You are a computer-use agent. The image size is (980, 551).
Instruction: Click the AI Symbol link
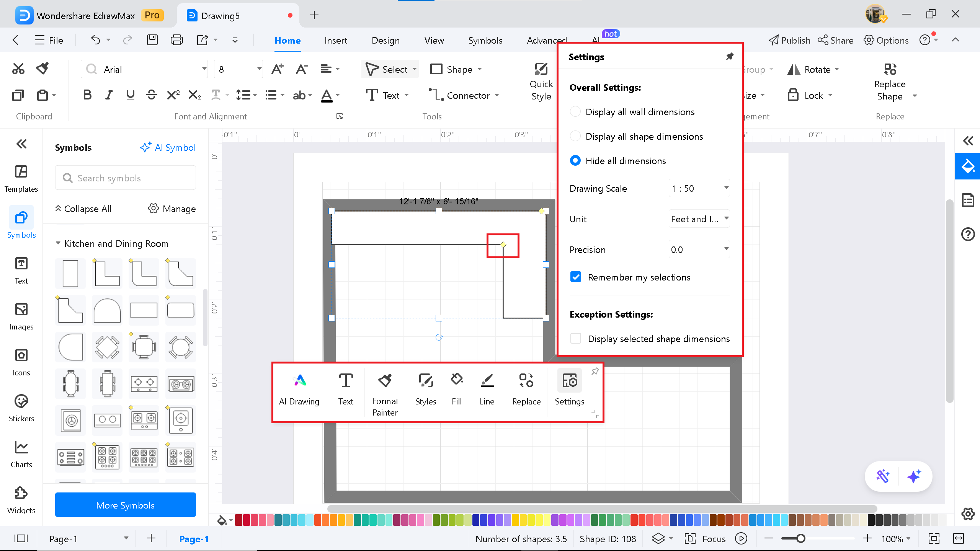tap(168, 147)
